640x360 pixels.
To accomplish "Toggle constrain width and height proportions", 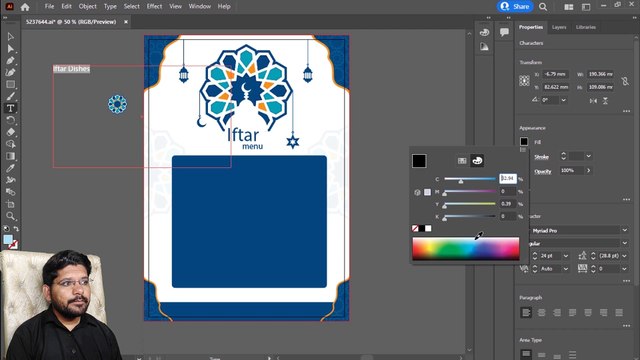I will [x=625, y=81].
